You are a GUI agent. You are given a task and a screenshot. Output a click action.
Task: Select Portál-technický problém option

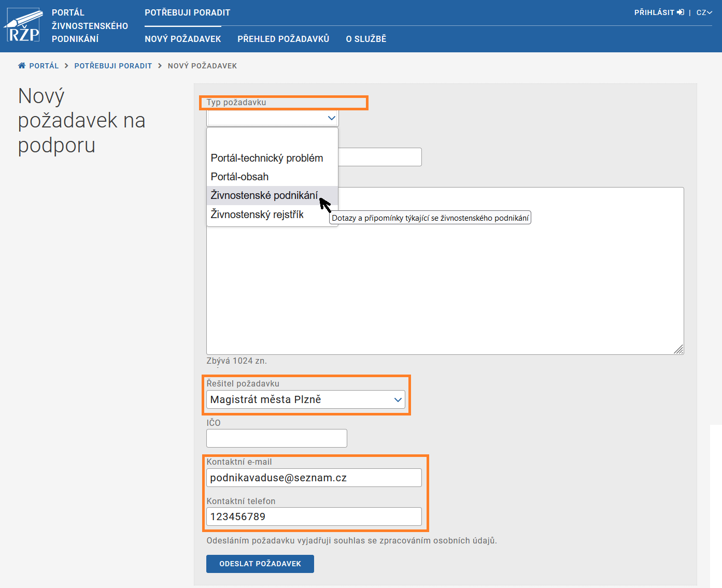266,158
